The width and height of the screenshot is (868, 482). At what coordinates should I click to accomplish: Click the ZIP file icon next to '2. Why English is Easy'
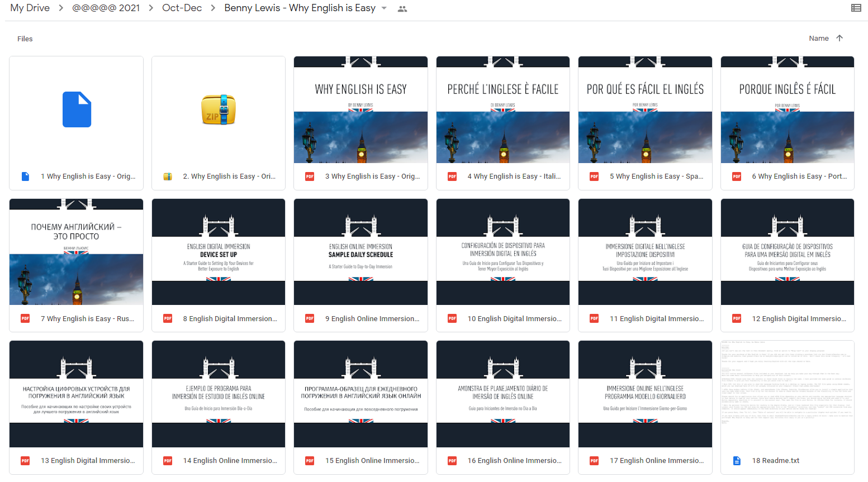point(168,176)
